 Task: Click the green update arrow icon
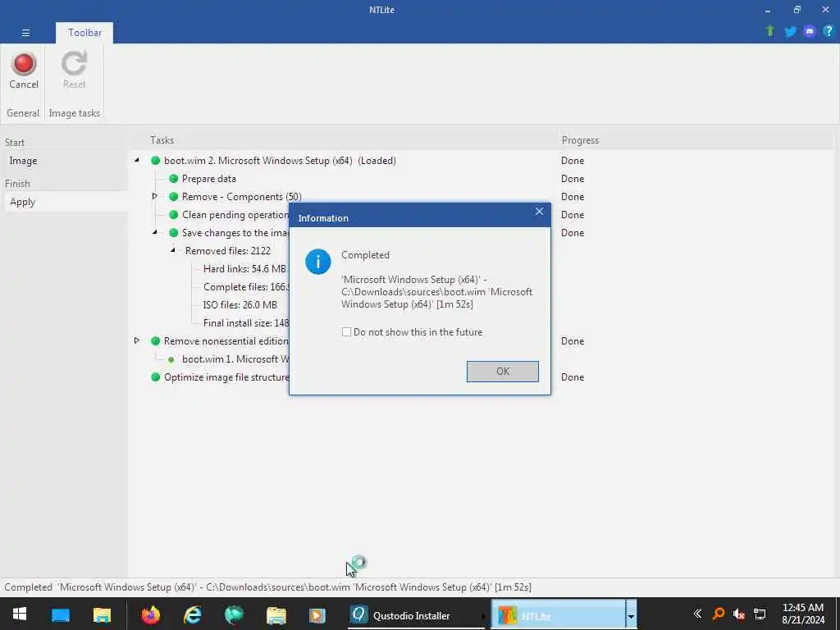(x=770, y=31)
